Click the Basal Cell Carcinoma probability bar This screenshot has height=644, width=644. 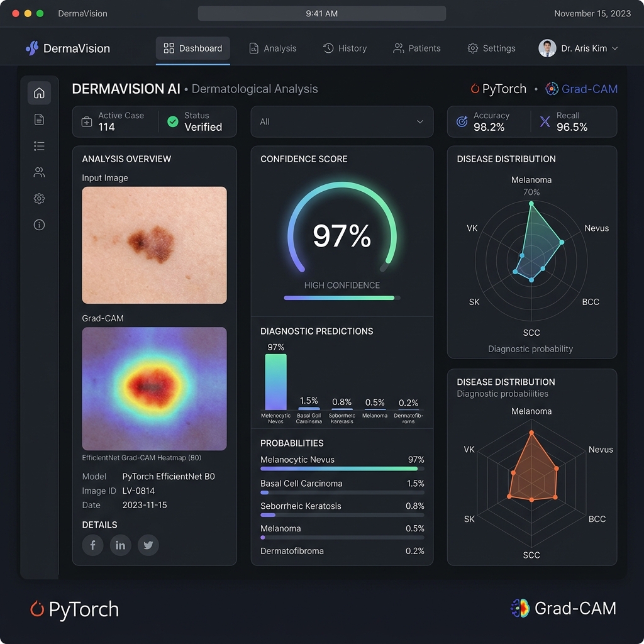pos(342,492)
